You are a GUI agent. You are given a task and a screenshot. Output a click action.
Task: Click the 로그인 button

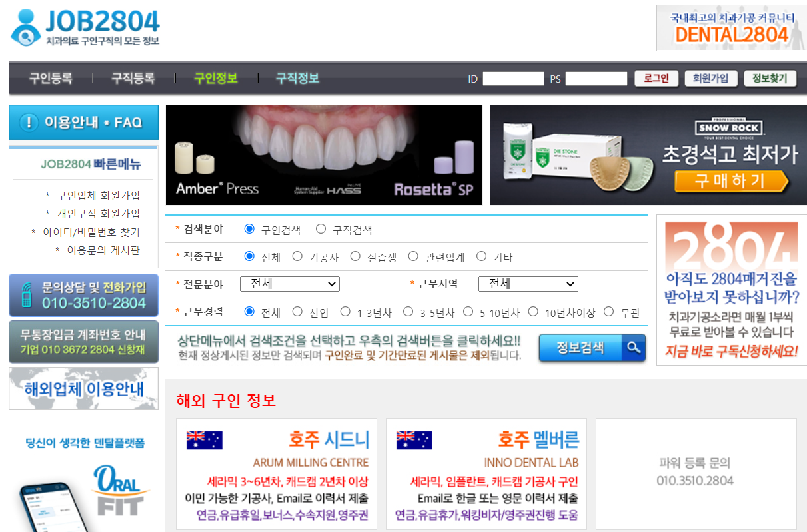click(656, 78)
